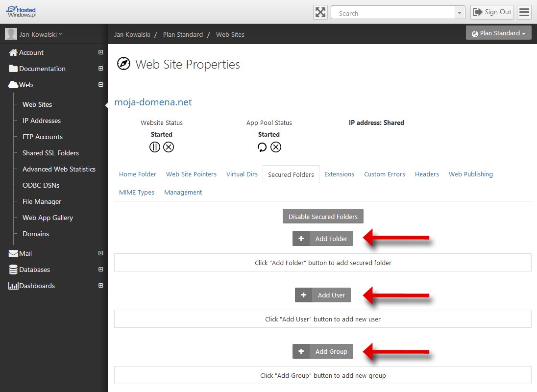Switch to the Home Folder tab
The image size is (537, 392).
[138, 174]
